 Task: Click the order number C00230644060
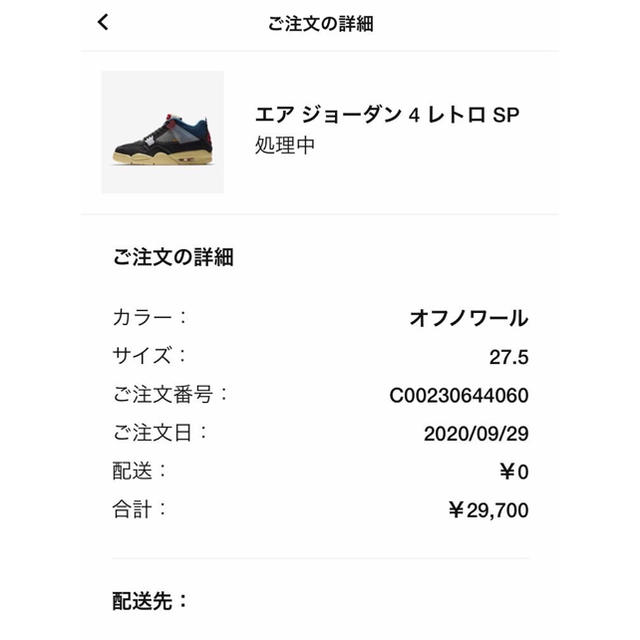(x=459, y=395)
